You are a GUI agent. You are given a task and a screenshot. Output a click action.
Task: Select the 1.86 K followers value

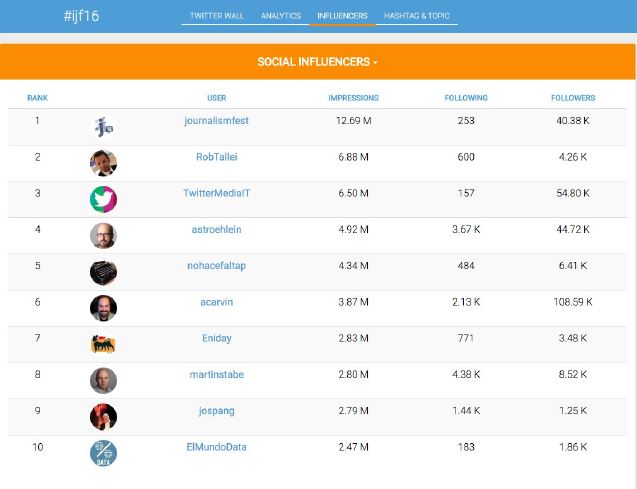573,447
